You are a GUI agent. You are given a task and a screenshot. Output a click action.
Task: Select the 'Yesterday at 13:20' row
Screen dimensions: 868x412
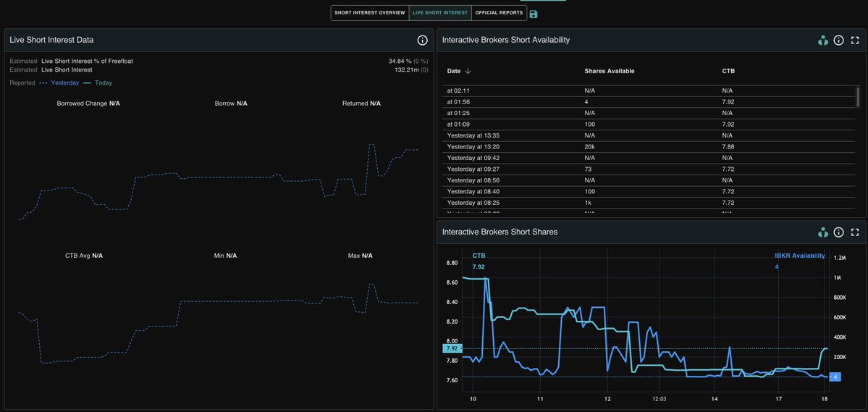(x=648, y=147)
